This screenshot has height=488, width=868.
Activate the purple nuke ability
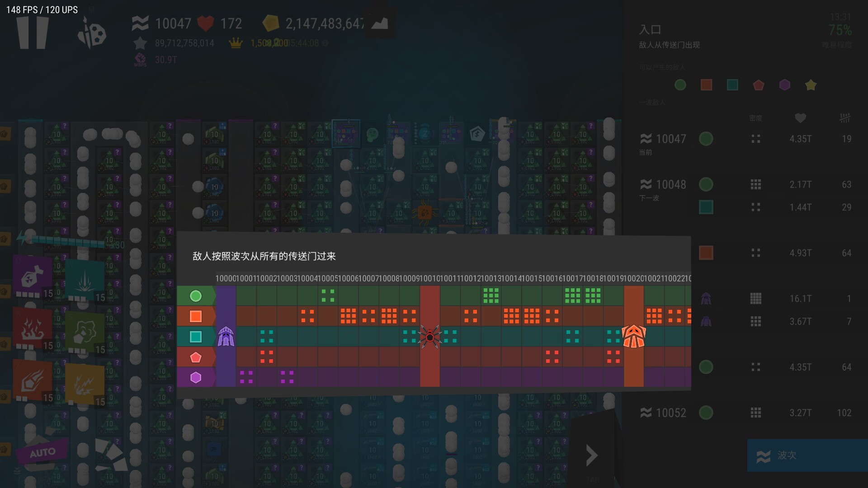click(x=32, y=275)
